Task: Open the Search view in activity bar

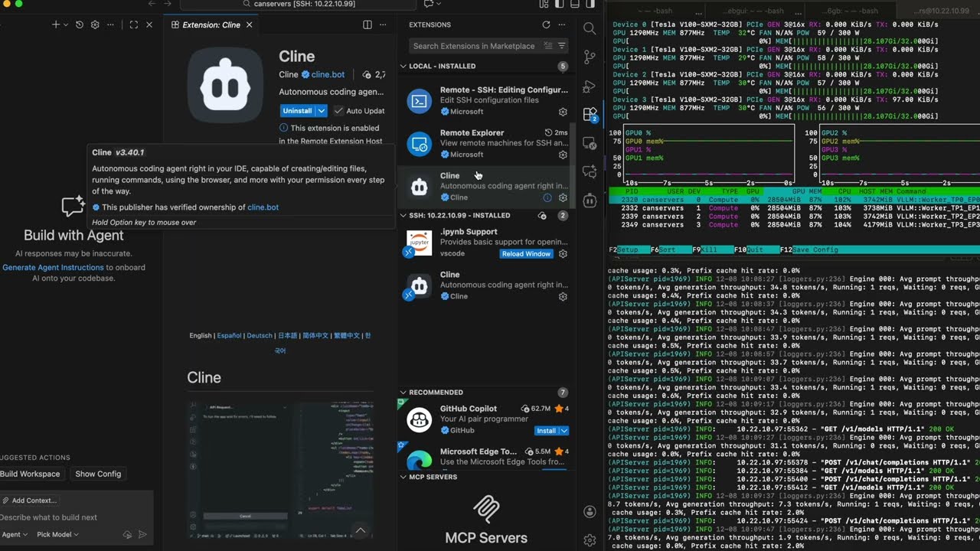Action: pyautogui.click(x=590, y=28)
